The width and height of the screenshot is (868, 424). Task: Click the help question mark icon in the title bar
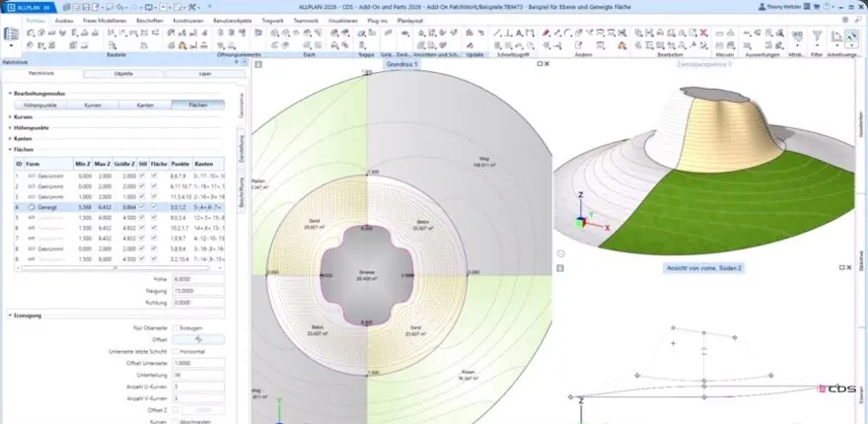click(826, 7)
